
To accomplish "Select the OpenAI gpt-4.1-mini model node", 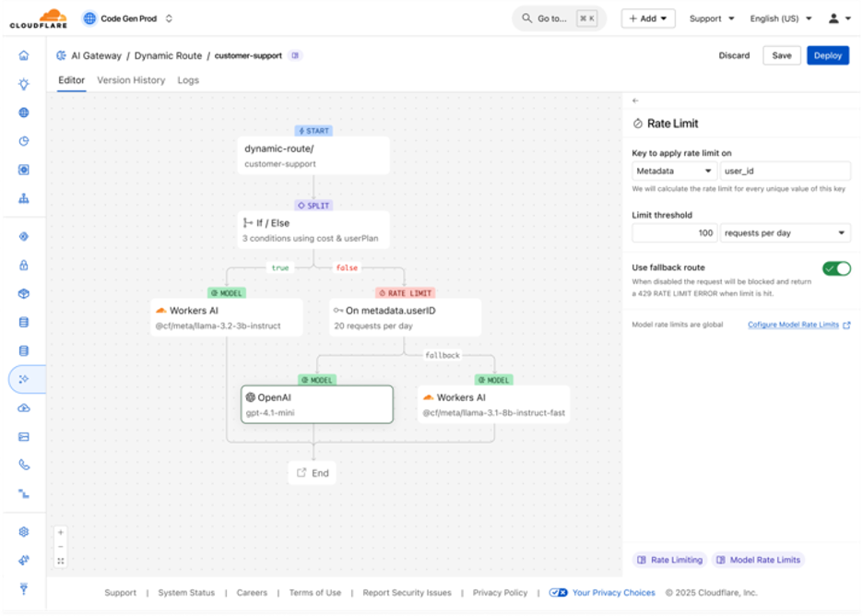I will pyautogui.click(x=317, y=405).
